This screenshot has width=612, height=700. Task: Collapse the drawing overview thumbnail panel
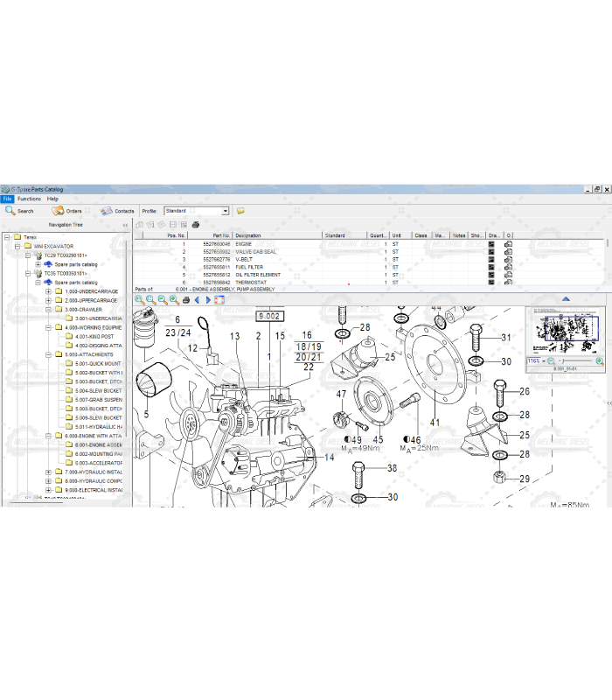tap(566, 299)
